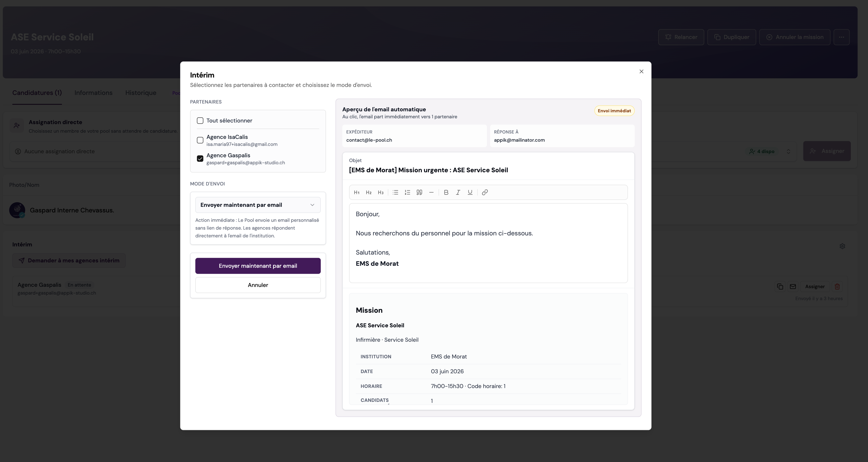Toggle bold formatting in email editor
Image resolution: width=868 pixels, height=462 pixels.
[x=446, y=193]
